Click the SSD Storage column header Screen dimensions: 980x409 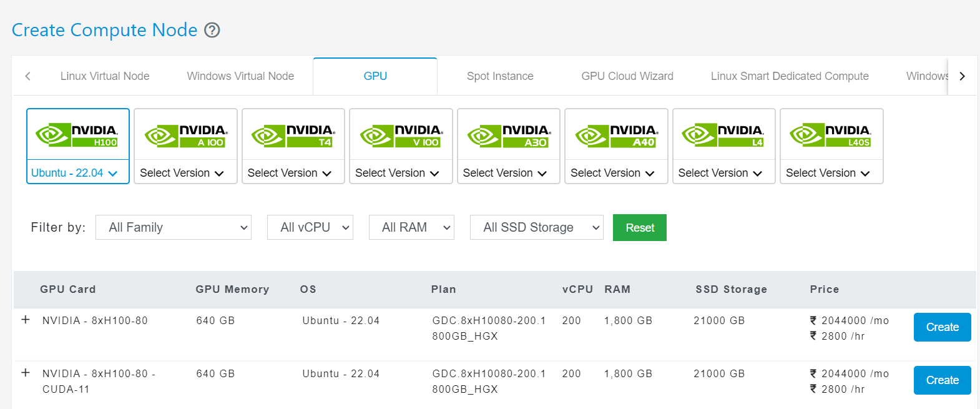point(731,289)
